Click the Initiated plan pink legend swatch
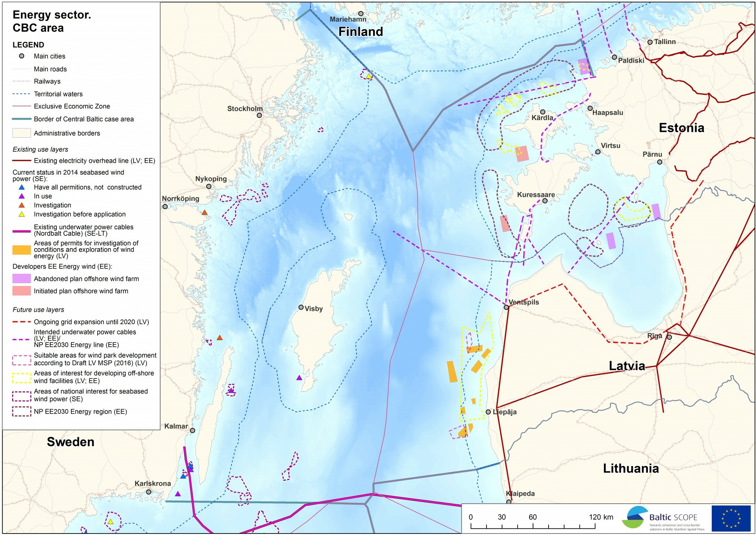The width and height of the screenshot is (756, 535). tap(21, 291)
